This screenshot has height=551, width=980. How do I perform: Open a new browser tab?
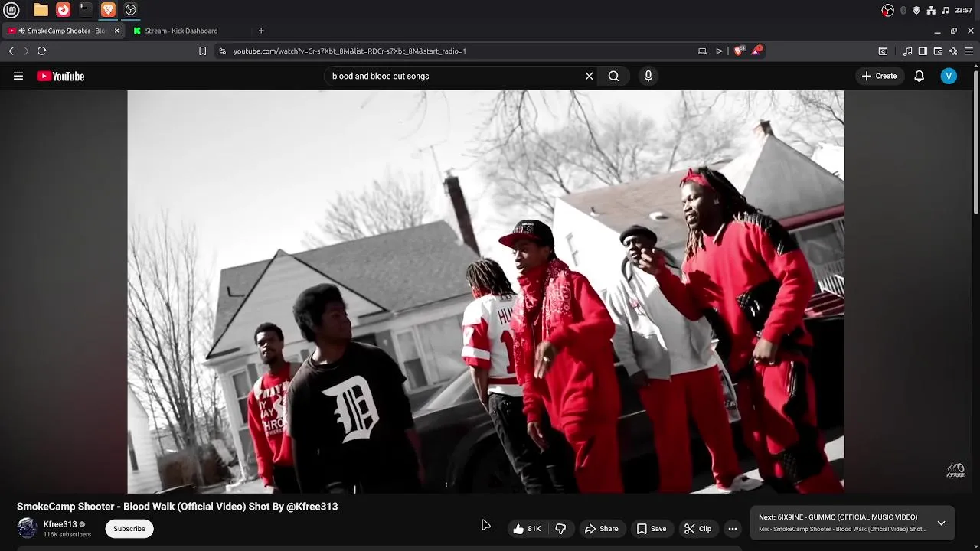tap(261, 31)
